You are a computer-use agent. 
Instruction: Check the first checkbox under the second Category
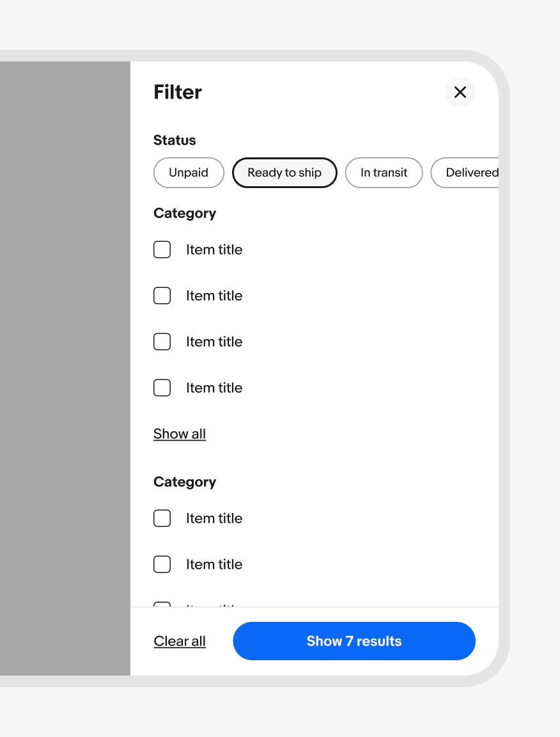[162, 518]
